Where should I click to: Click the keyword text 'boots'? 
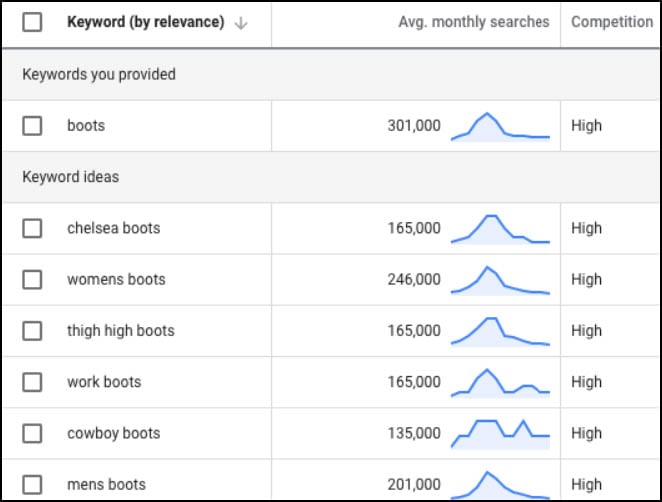(x=86, y=126)
